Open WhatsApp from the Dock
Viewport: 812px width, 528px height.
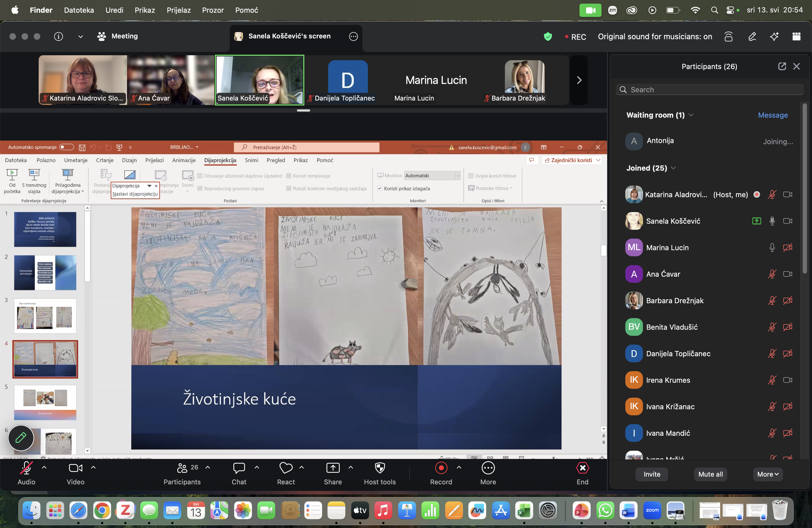point(605,510)
